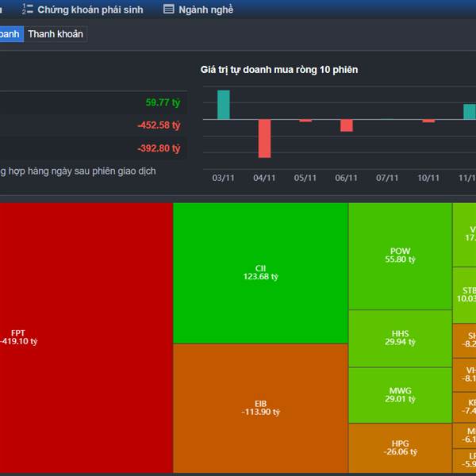
Task: Select the FPT -419.10 tỷ treemap block
Action: point(86,337)
